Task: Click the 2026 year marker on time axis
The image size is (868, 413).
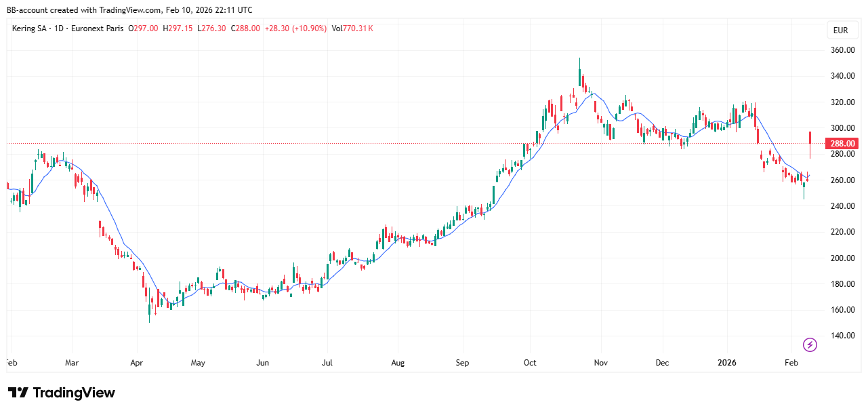Action: (726, 363)
